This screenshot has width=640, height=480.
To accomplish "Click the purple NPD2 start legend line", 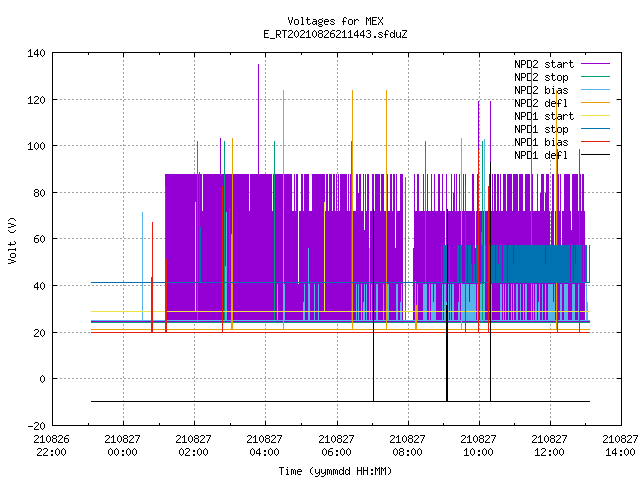I will click(x=595, y=64).
